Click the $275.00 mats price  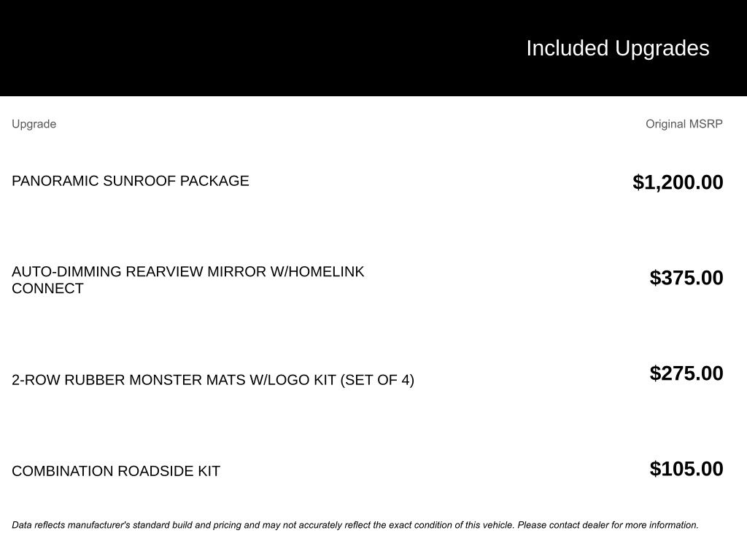pos(686,373)
